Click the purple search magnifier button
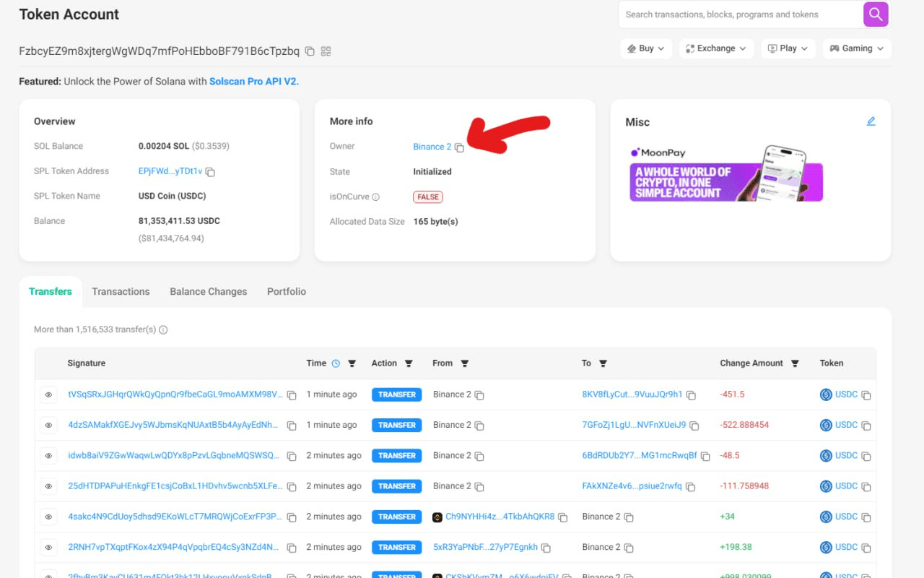The width and height of the screenshot is (924, 578). (x=876, y=14)
